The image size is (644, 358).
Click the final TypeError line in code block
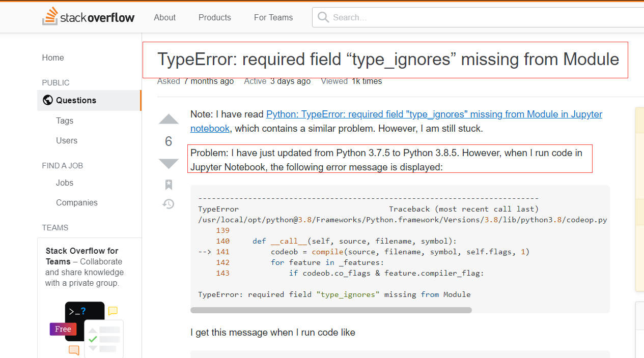click(334, 294)
